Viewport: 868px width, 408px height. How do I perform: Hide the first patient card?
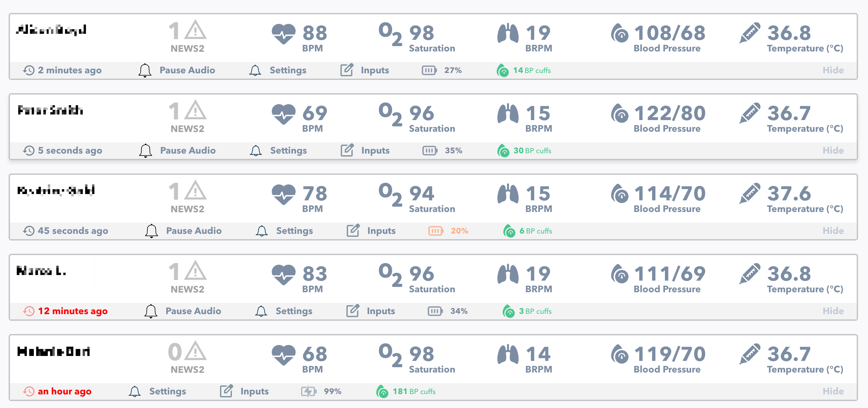832,70
